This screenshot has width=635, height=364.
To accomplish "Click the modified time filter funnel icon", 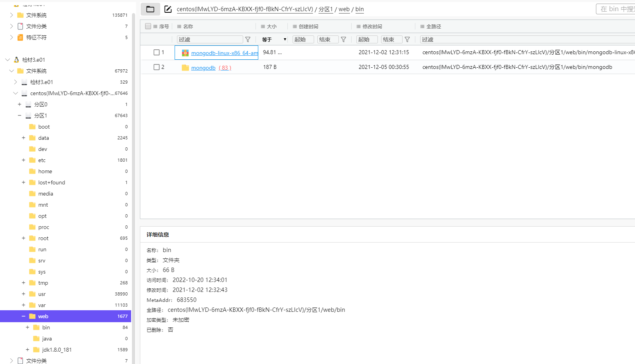I will coord(407,39).
